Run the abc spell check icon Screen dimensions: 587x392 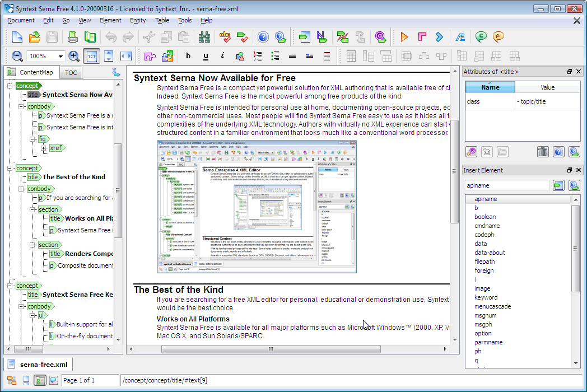pyautogui.click(x=225, y=38)
